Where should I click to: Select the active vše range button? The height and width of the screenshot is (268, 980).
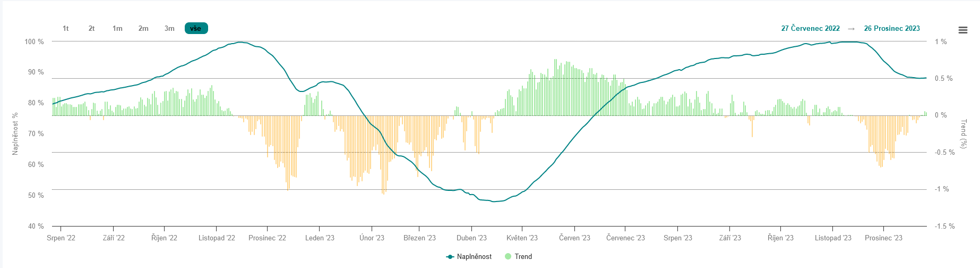click(x=196, y=29)
